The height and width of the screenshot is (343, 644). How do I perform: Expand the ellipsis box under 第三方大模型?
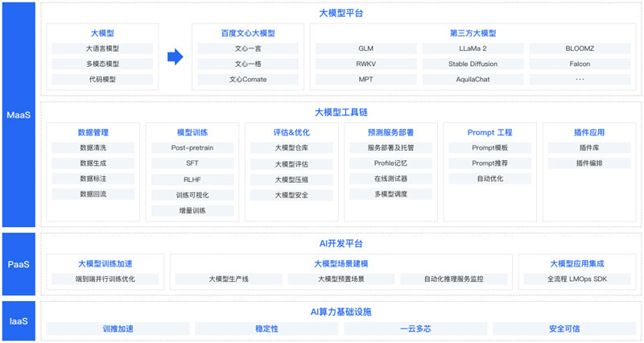pyautogui.click(x=580, y=80)
